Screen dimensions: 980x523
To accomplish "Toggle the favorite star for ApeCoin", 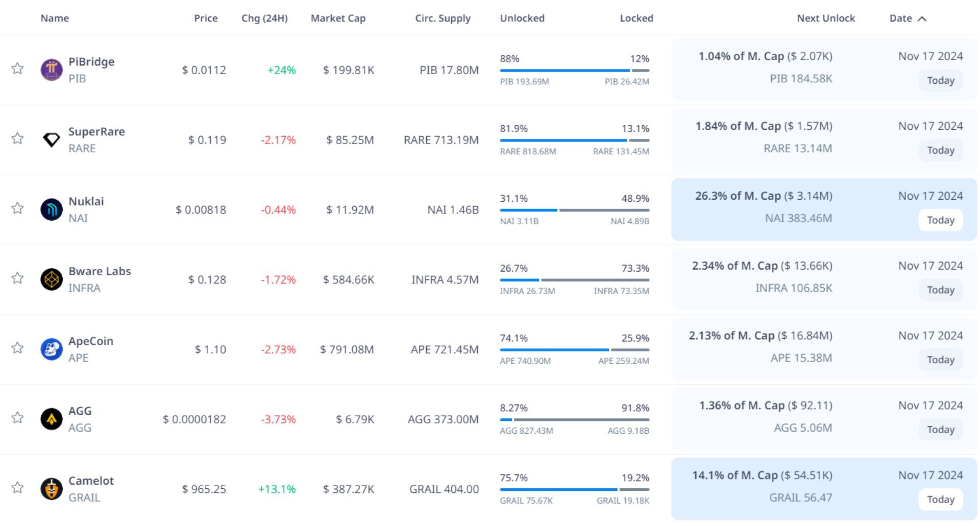I will click(x=17, y=348).
